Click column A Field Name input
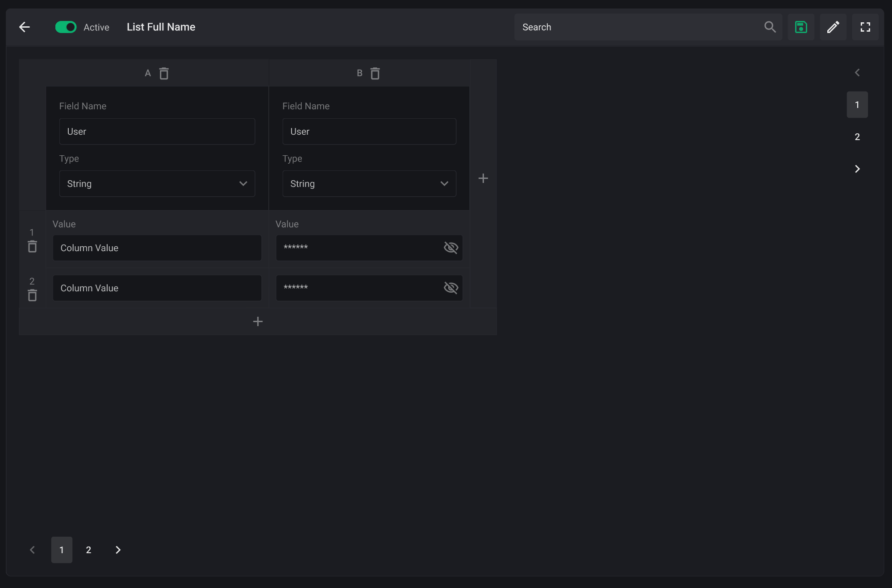Image resolution: width=892 pixels, height=588 pixels. pyautogui.click(x=157, y=132)
